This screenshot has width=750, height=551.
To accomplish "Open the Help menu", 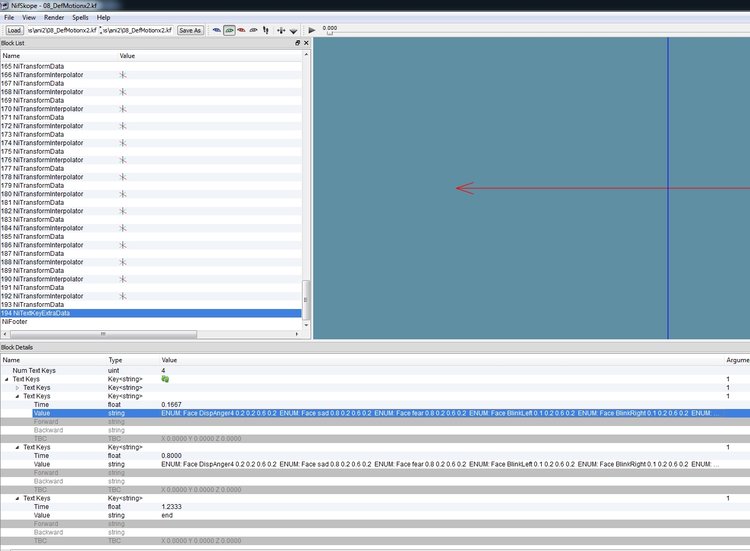I will (104, 18).
